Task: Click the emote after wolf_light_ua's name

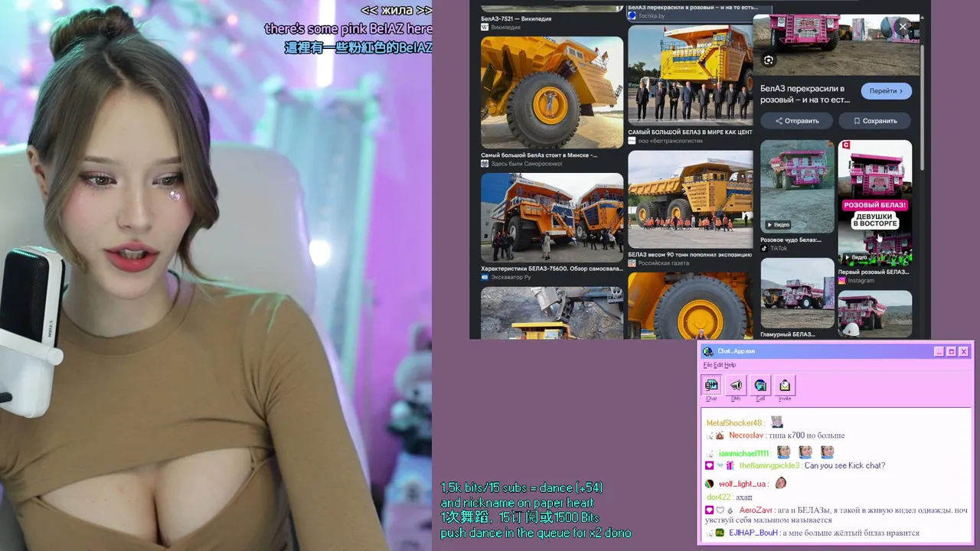Action: [x=780, y=483]
